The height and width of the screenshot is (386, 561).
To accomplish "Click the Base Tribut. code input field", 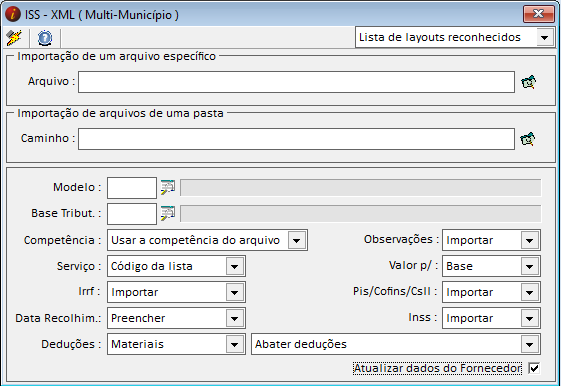I will [132, 214].
